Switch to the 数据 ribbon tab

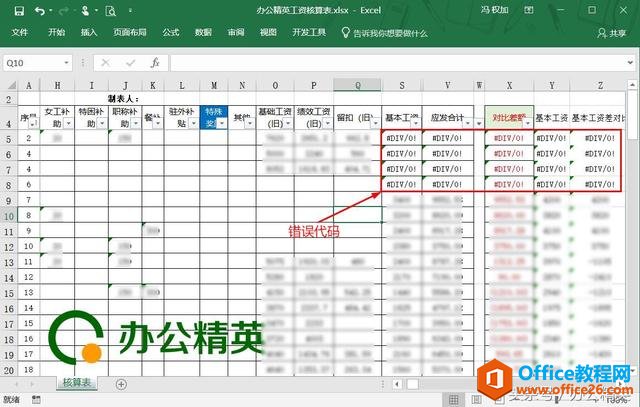203,32
